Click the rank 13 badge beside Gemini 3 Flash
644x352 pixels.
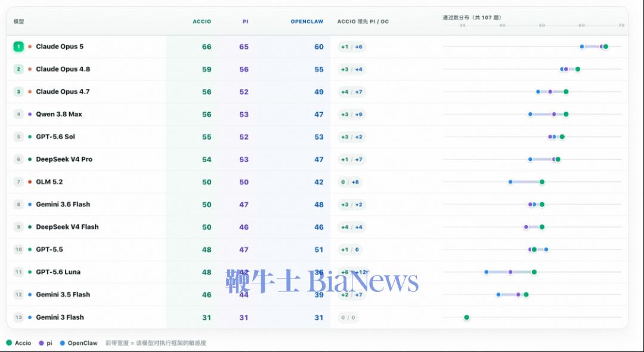tap(18, 317)
